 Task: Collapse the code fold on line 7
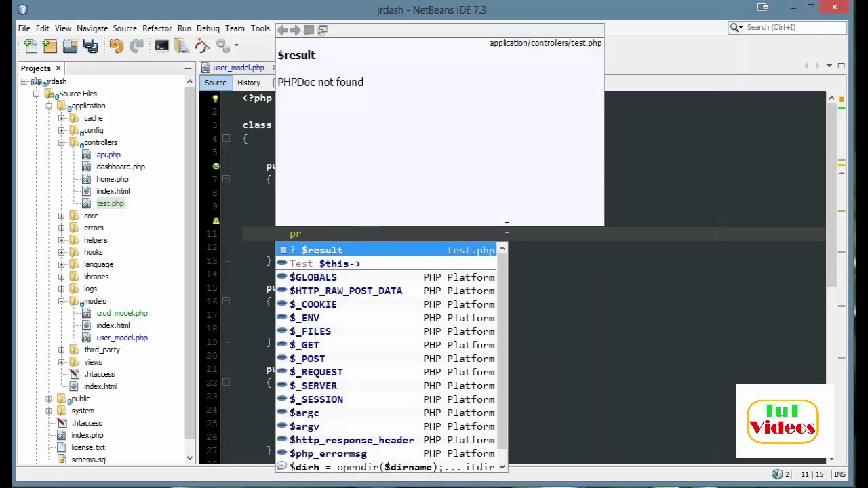point(226,179)
